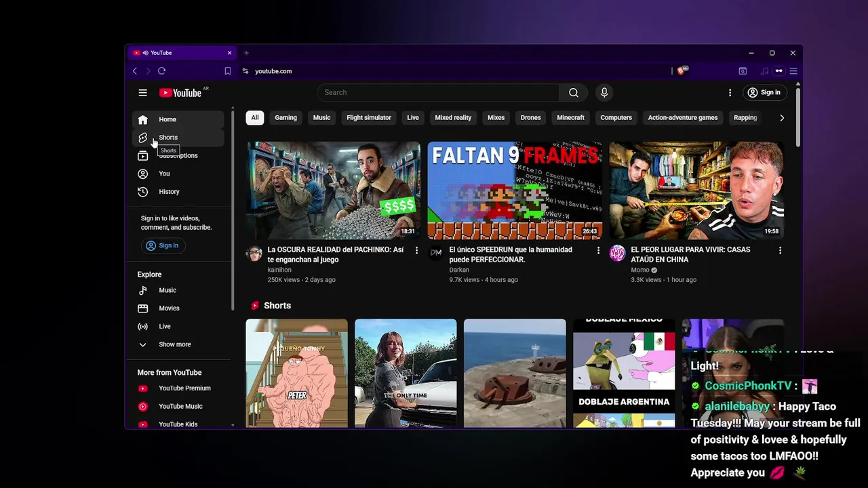This screenshot has width=868, height=488.
Task: Open History in the sidebar
Action: [178, 192]
